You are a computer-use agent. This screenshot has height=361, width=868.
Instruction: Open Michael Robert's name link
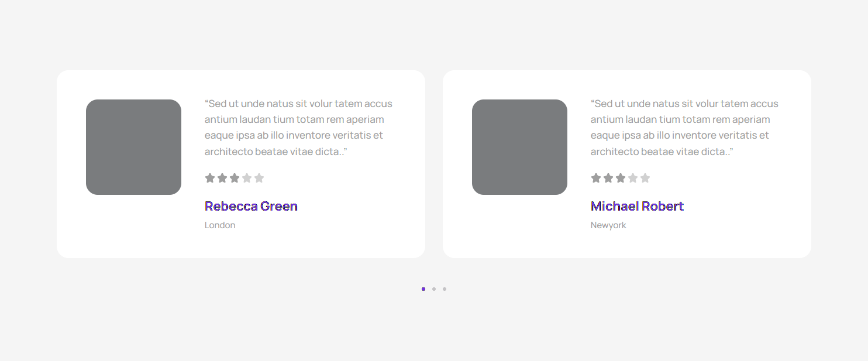point(637,206)
